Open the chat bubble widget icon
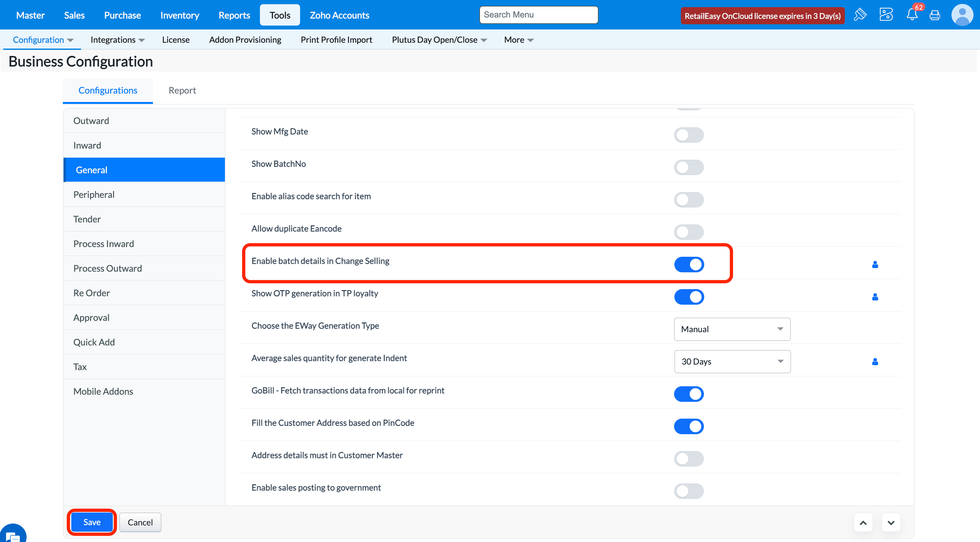Image resolution: width=980 pixels, height=542 pixels. pos(13,535)
